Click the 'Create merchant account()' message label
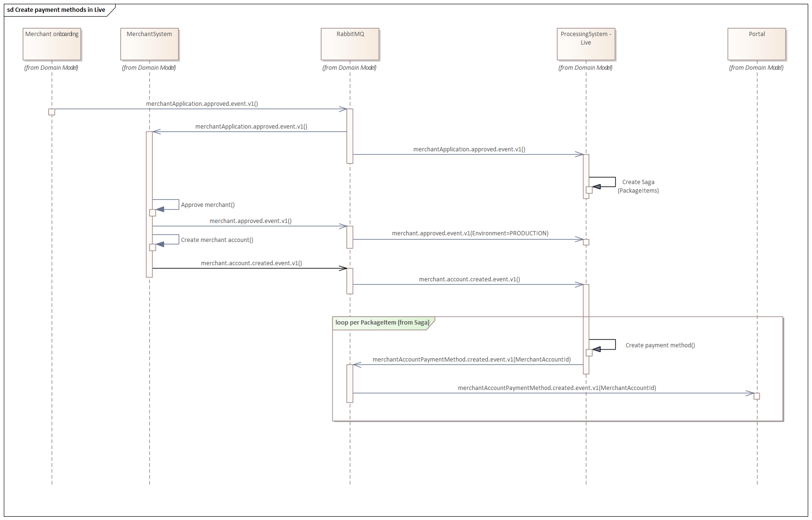This screenshot has height=520, width=812. tap(217, 240)
